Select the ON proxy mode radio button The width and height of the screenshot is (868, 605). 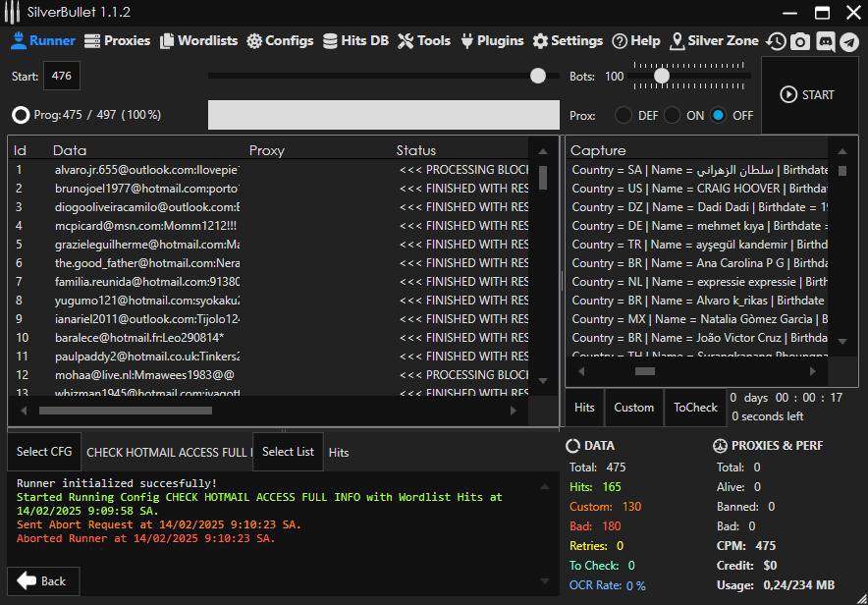pyautogui.click(x=673, y=115)
